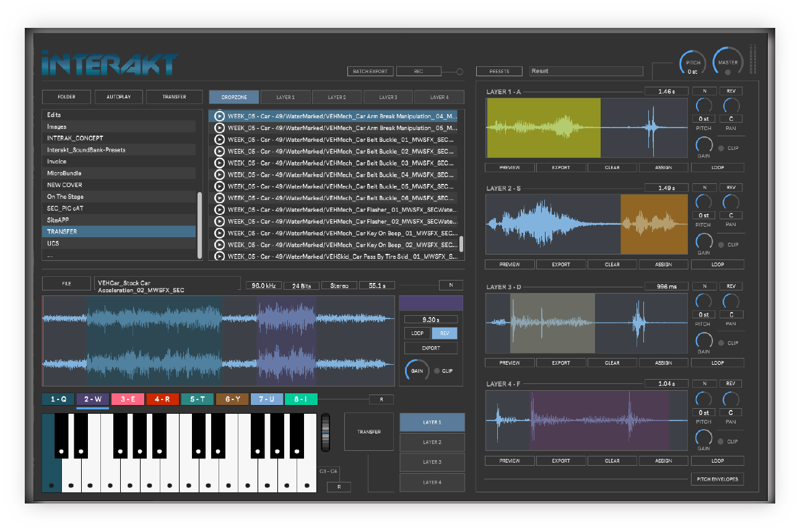
Task: Click Layer 3 GAIN knob
Action: tap(703, 340)
